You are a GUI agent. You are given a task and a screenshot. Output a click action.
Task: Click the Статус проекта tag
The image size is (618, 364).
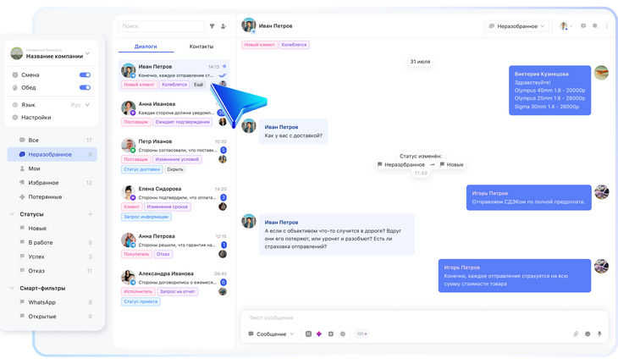click(x=141, y=301)
